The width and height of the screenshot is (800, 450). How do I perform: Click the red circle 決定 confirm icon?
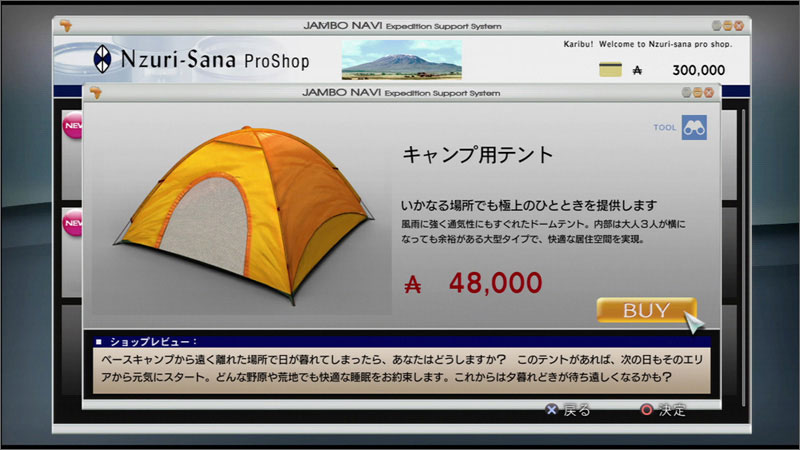point(646,409)
